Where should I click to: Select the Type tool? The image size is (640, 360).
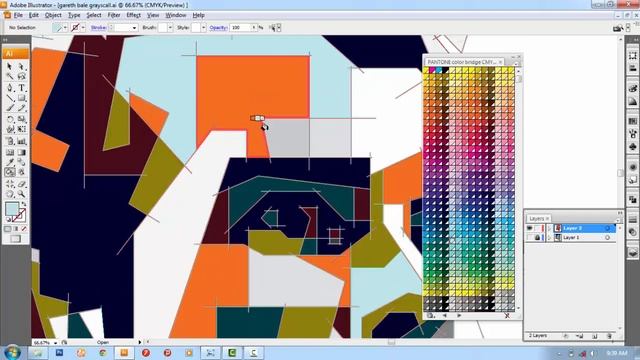click(21, 88)
